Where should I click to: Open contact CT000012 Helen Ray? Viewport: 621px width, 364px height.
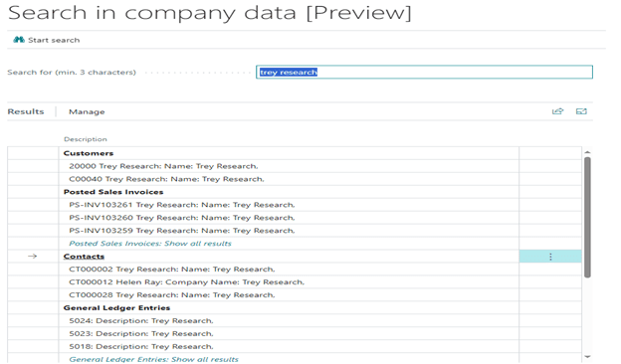(186, 282)
